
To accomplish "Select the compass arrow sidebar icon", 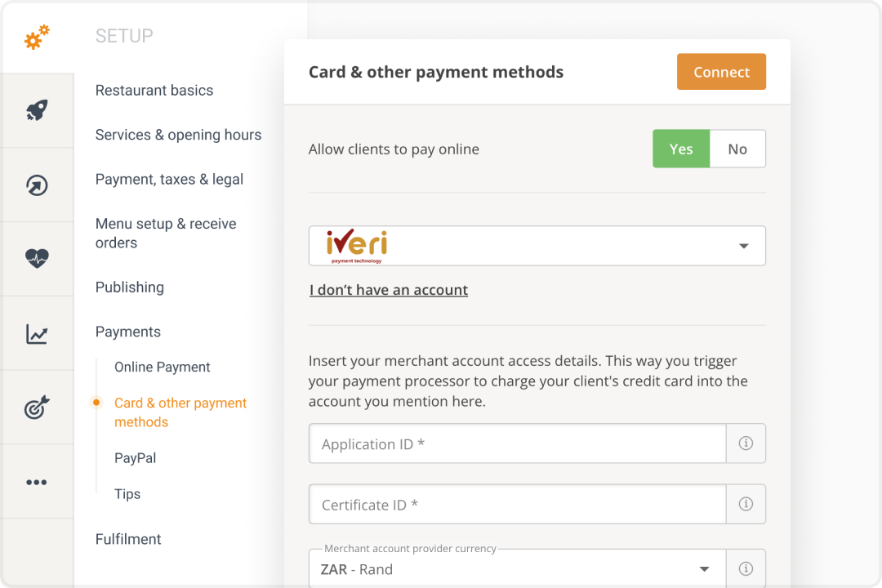I will [37, 185].
